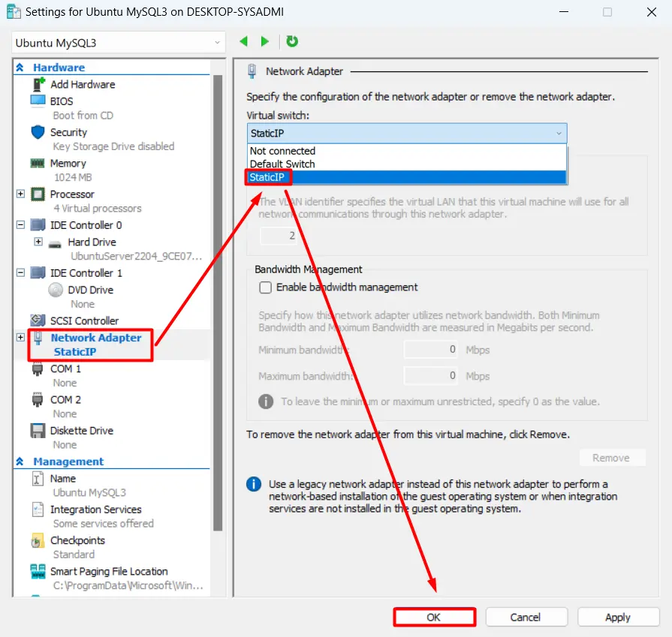The width and height of the screenshot is (672, 637).
Task: Choose Default Switch from virtual switch list
Action: click(282, 164)
